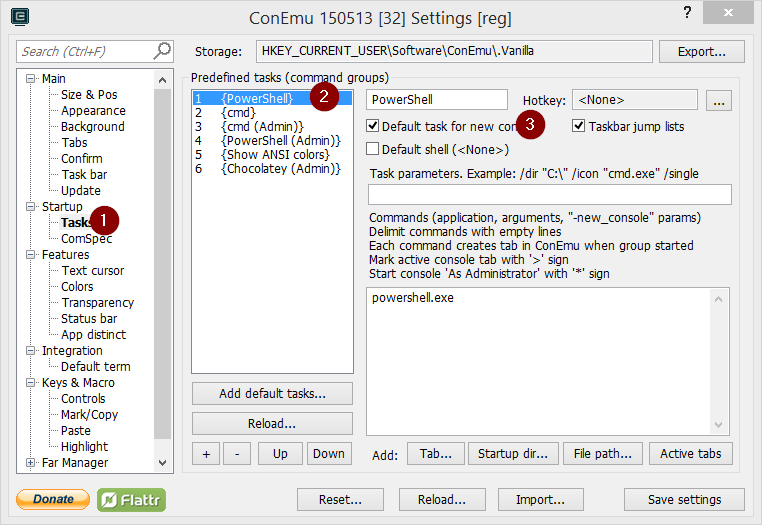Open the Update settings page
Image resolution: width=762 pixels, height=525 pixels.
[81, 191]
